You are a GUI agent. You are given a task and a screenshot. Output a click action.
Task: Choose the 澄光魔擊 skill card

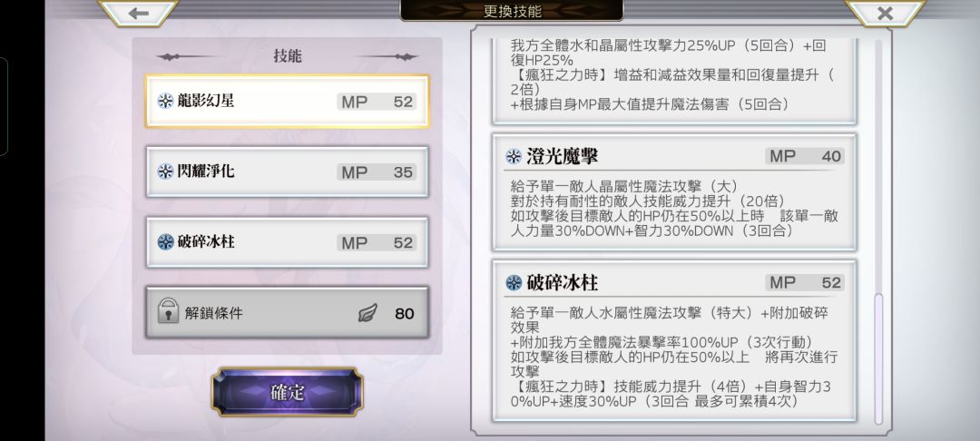point(674,191)
